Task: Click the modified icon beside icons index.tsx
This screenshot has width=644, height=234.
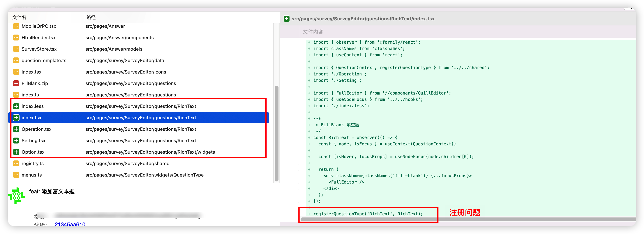Action: click(16, 72)
